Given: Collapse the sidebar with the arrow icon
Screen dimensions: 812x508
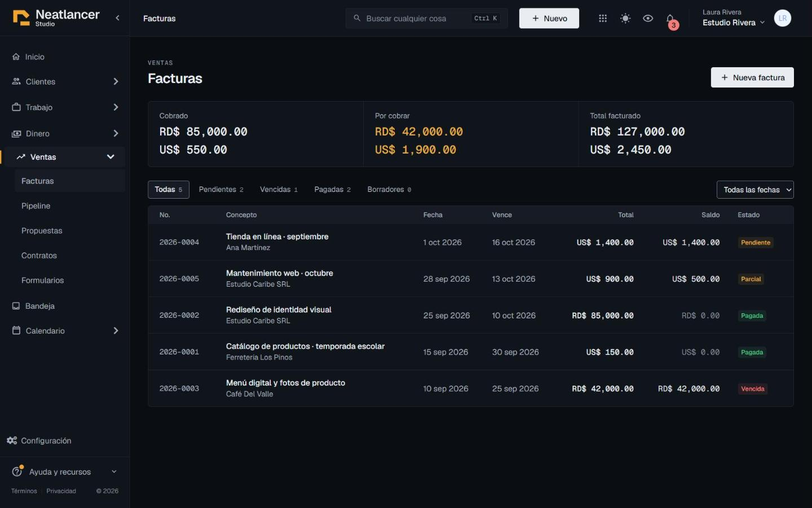Looking at the screenshot, I should pos(117,18).
